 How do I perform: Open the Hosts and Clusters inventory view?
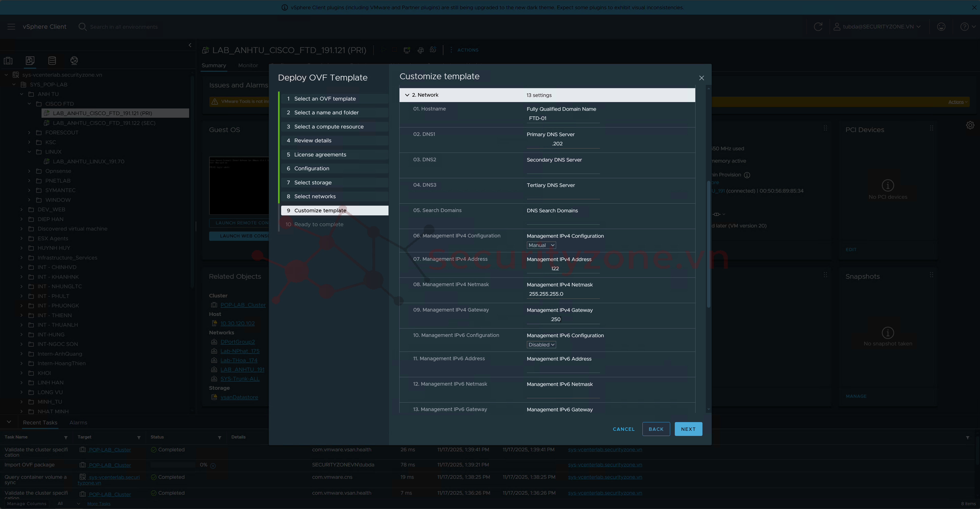point(8,61)
